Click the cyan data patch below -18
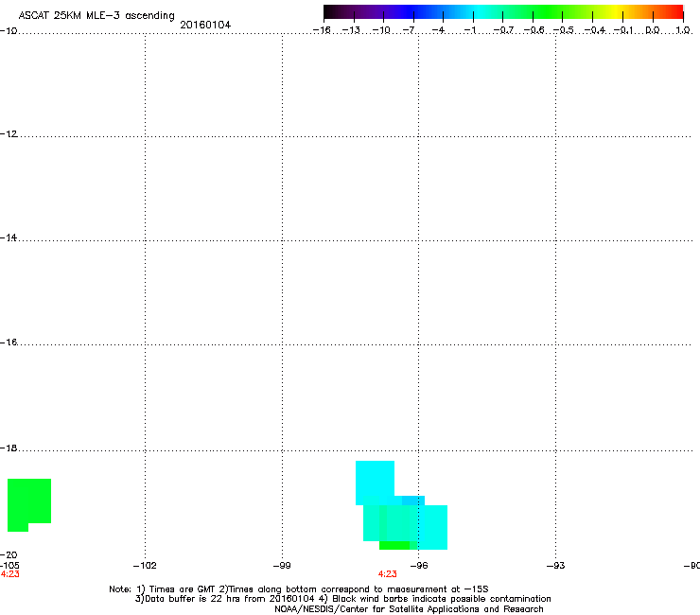Viewport: 700px width, 615px height. (x=375, y=483)
